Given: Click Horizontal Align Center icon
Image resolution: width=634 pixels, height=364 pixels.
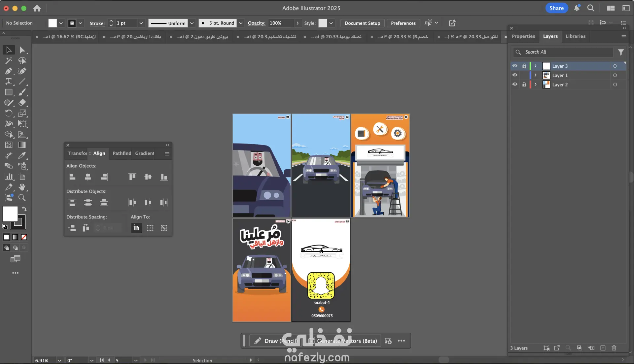Looking at the screenshot, I should [x=88, y=177].
